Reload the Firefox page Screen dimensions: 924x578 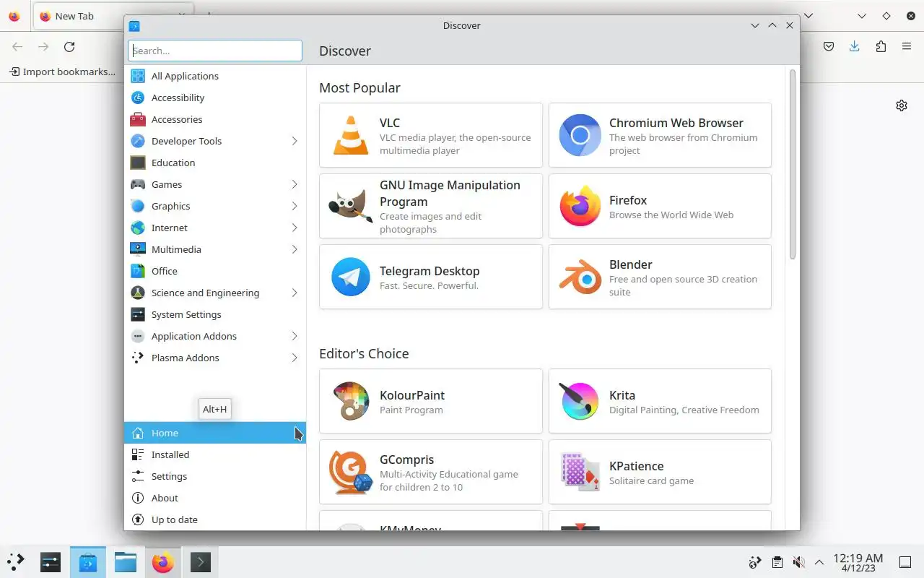[69, 46]
